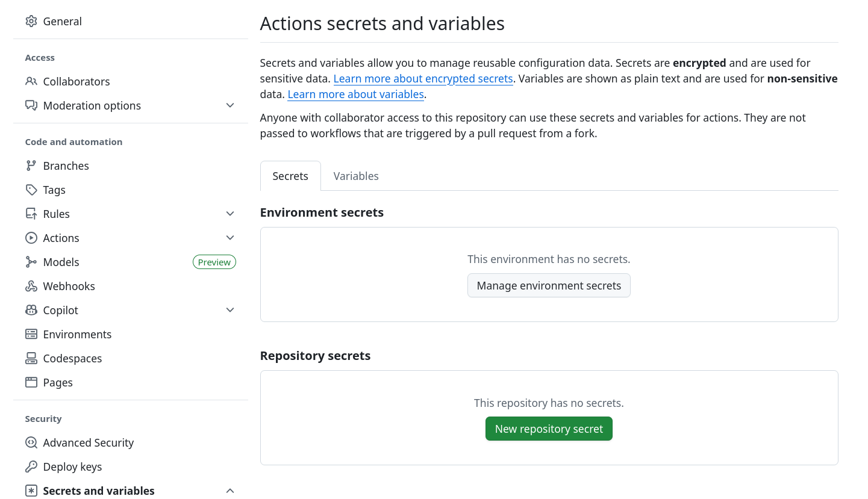Image resolution: width=868 pixels, height=499 pixels.
Task: Click the Tags label icon
Action: [x=31, y=190]
